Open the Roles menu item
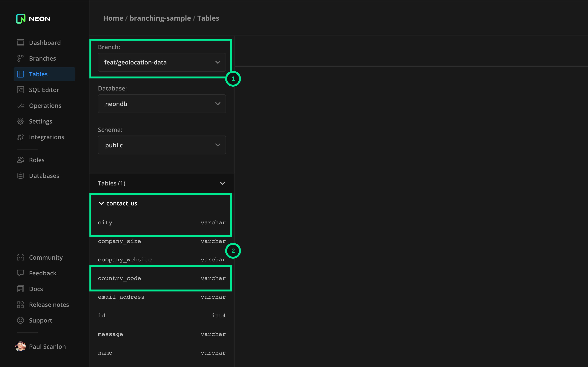Viewport: 588px width, 367px height. tap(37, 160)
